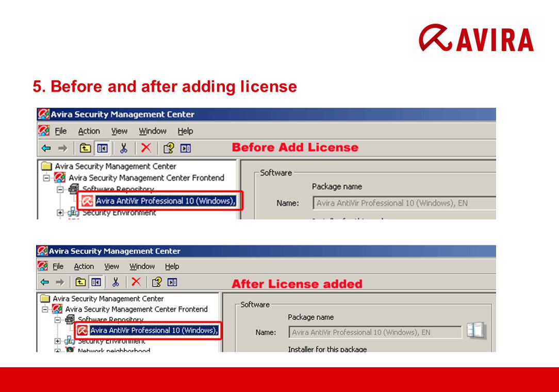The width and height of the screenshot is (559, 392).
Task: Click the package Name field in lower window
Action: (x=375, y=332)
